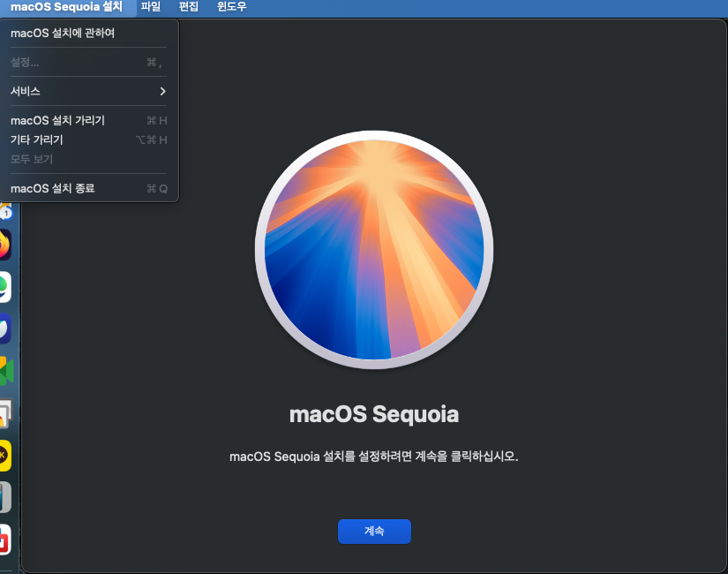Close the macOS Sequoia 설치 app menu
This screenshot has height=574, width=728.
tap(66, 7)
